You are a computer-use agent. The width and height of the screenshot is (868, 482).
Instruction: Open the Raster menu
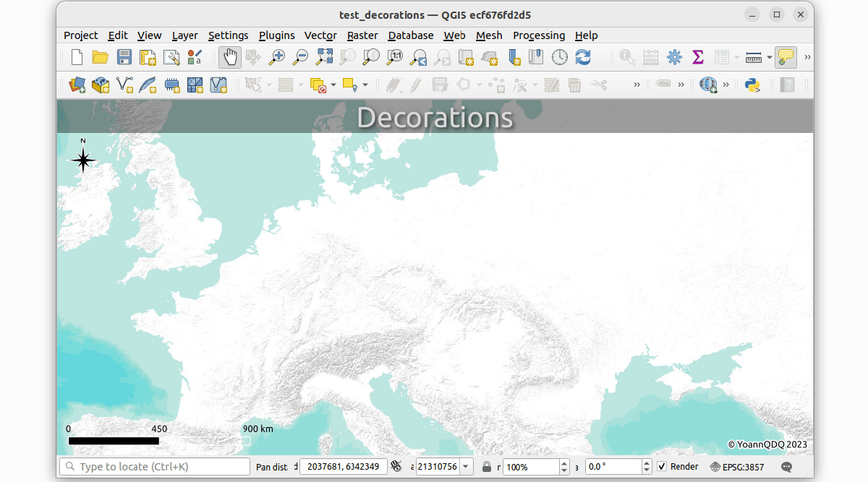click(x=362, y=35)
